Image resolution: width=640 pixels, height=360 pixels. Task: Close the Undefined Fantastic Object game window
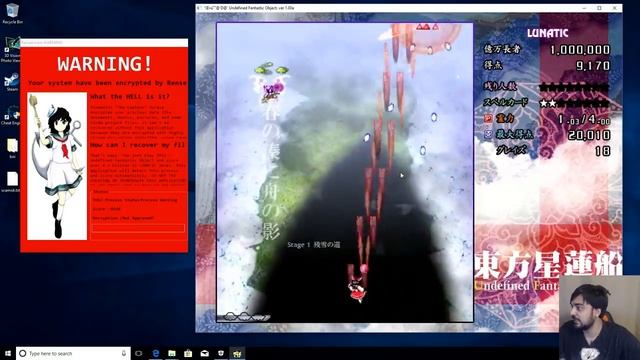coord(615,8)
